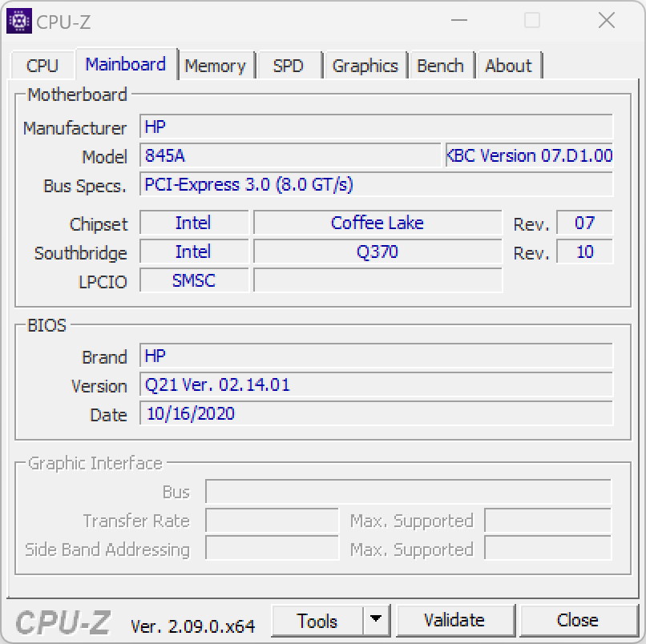Click the Chipset vendor Intel field
The width and height of the screenshot is (646, 644).
(x=194, y=223)
